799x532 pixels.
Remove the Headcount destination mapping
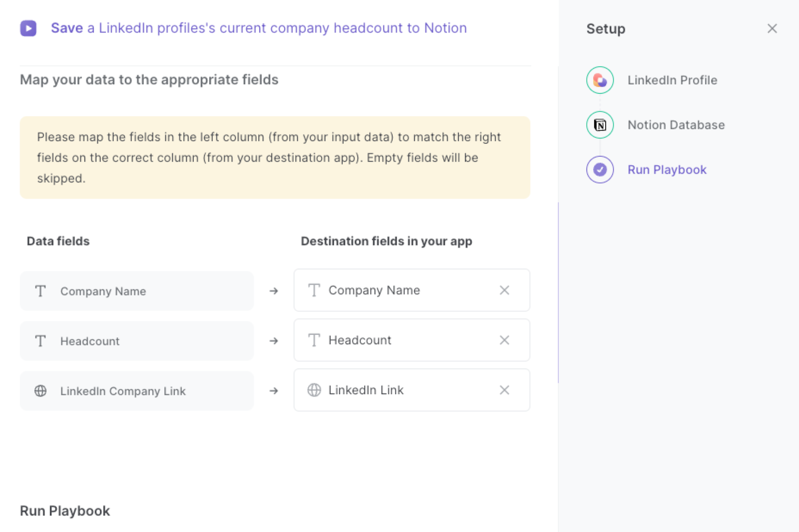click(x=504, y=340)
